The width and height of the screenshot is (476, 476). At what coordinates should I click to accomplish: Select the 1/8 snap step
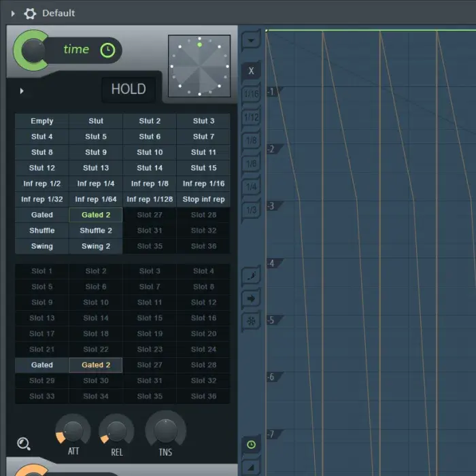[x=251, y=141]
